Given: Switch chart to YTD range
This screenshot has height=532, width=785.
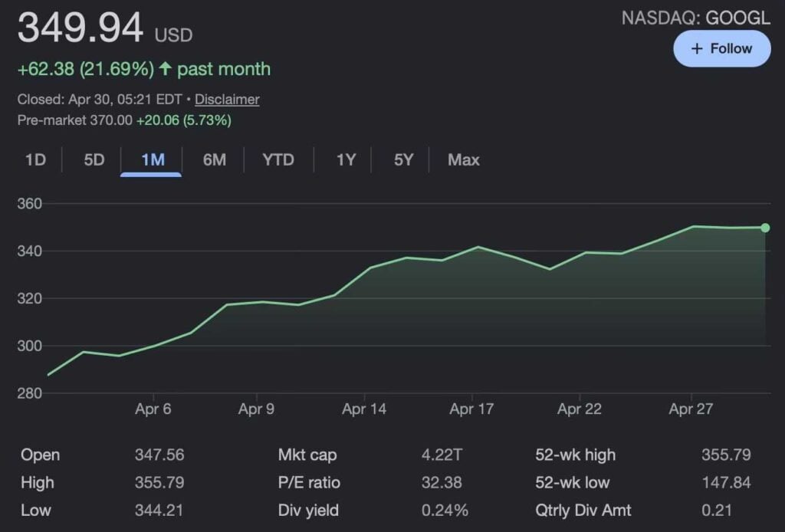Looking at the screenshot, I should 278,160.
